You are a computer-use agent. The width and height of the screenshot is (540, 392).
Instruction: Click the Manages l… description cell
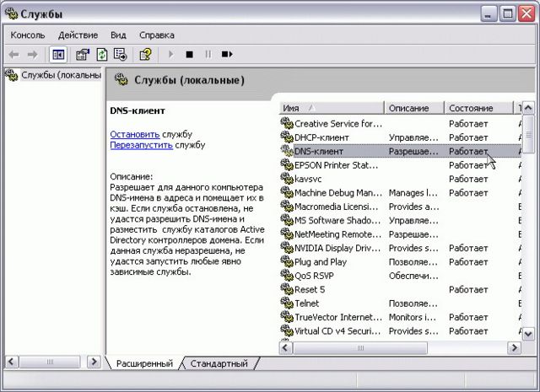click(x=413, y=193)
